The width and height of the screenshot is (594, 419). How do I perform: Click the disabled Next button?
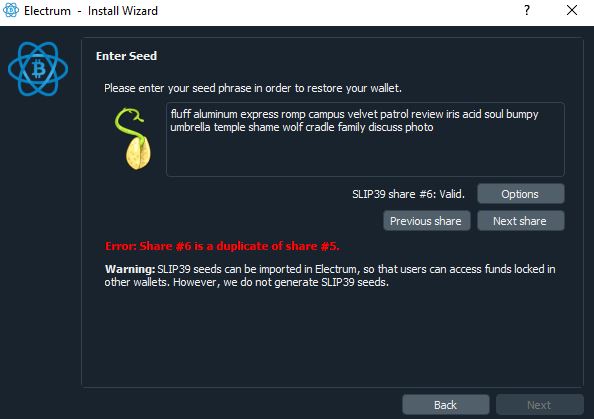coord(539,405)
